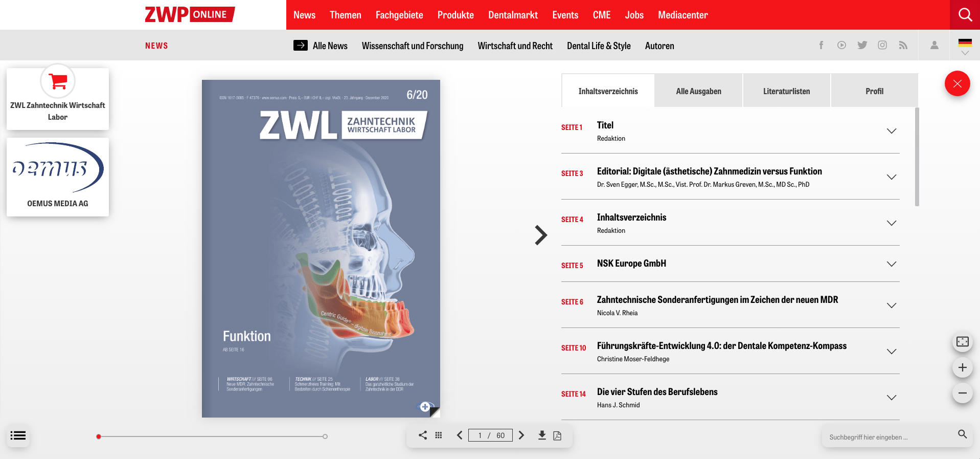Image resolution: width=980 pixels, height=459 pixels.
Task: Close the e-paper viewer with red X
Action: coord(958,83)
